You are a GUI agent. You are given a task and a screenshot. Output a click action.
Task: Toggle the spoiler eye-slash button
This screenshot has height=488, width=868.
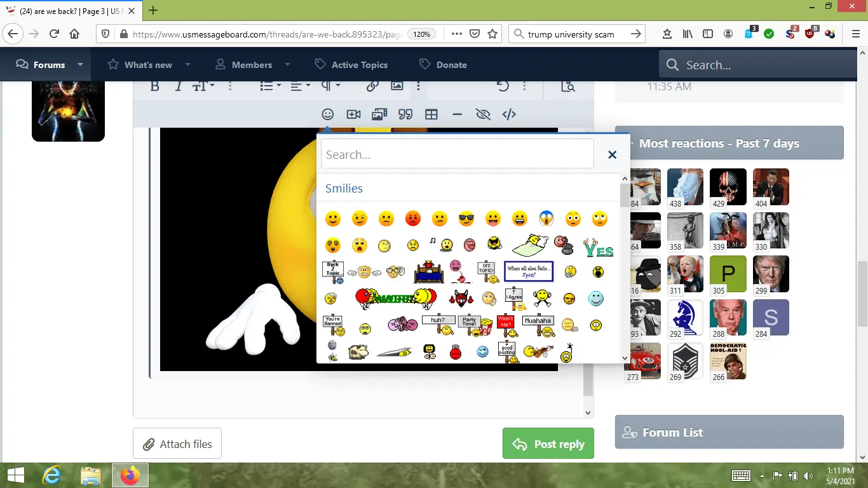tap(483, 114)
